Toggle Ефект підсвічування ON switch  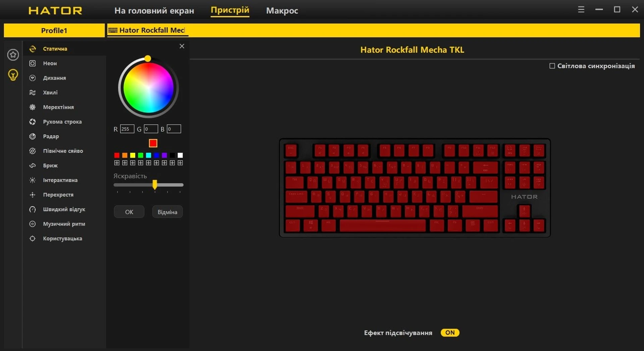tap(450, 333)
